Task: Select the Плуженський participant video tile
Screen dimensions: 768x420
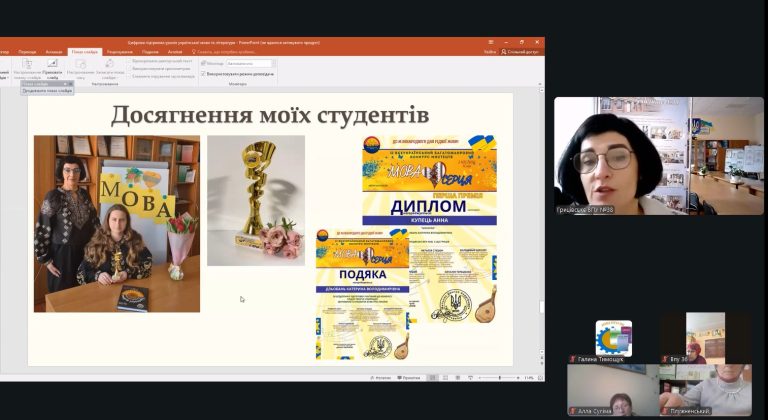Action: (x=705, y=390)
